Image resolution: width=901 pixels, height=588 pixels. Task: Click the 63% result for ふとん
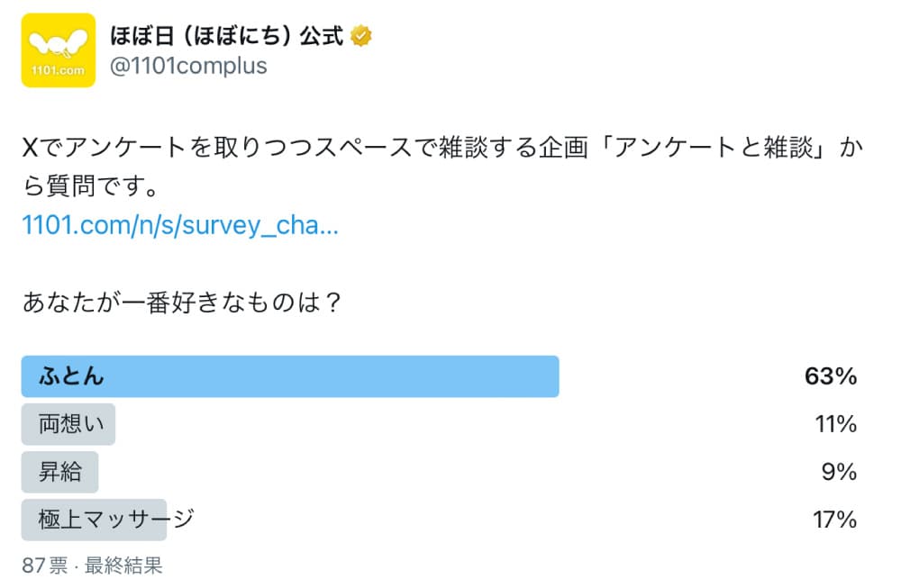click(x=830, y=376)
